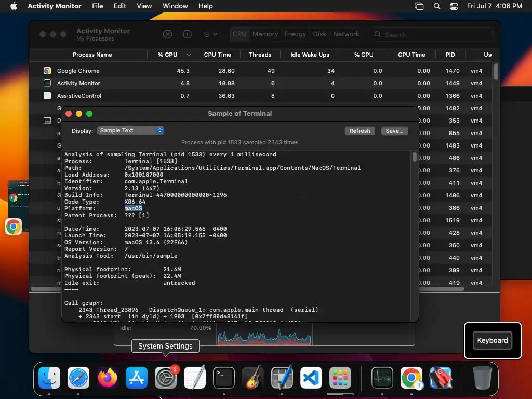The image size is (532, 399).
Task: Sort by the % CPU column
Action: tap(171, 55)
